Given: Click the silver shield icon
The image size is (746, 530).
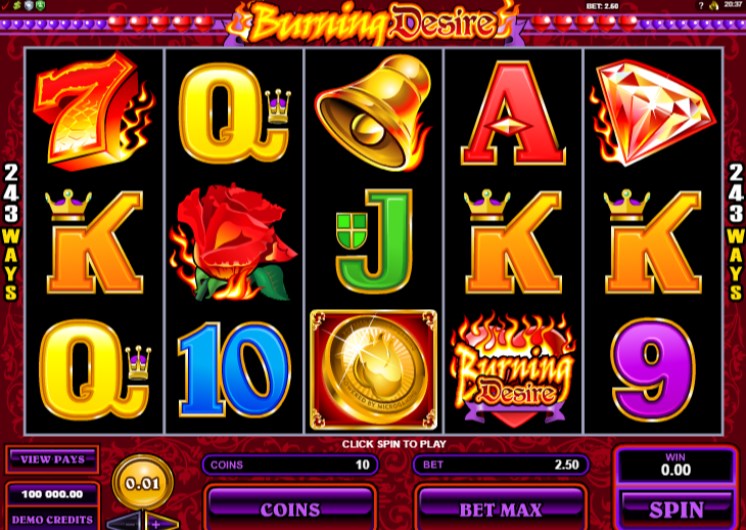Looking at the screenshot, I should pyautogui.click(x=29, y=5).
